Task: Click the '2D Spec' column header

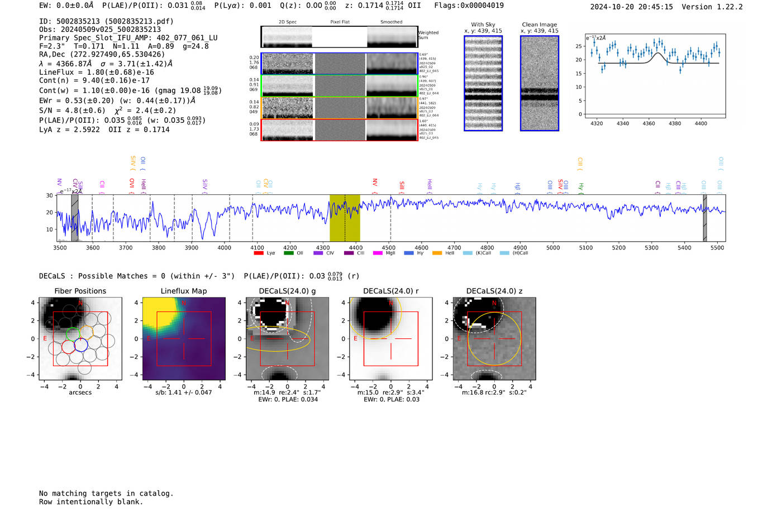Action: [288, 22]
